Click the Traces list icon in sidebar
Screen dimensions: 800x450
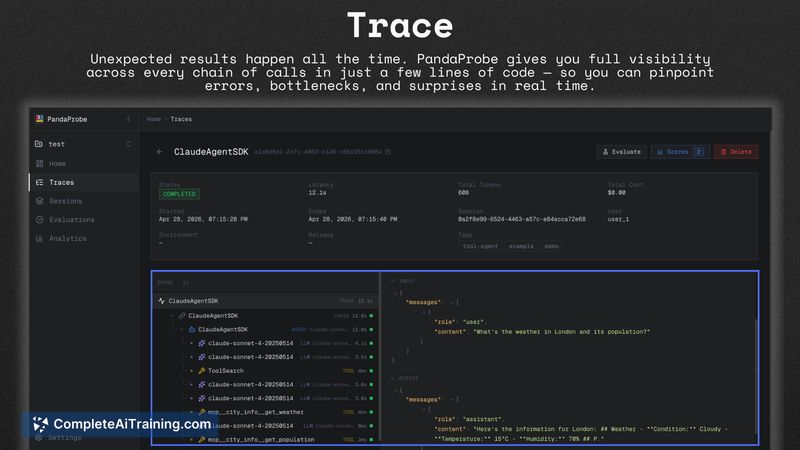40,182
